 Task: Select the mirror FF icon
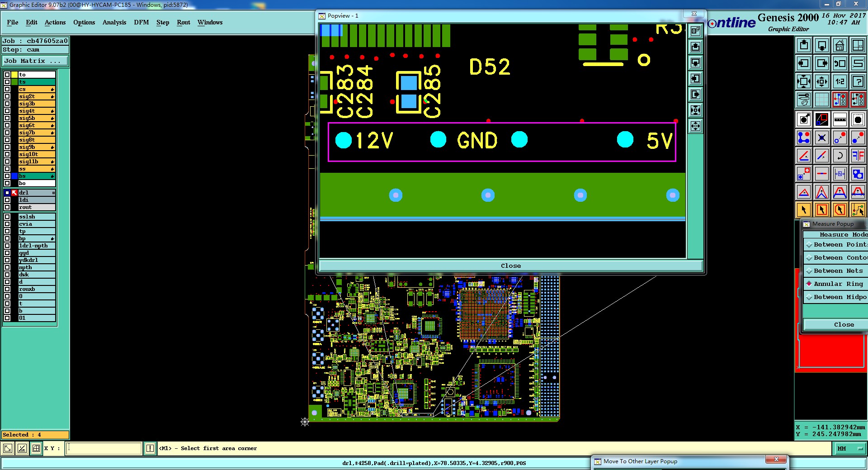[x=858, y=156]
